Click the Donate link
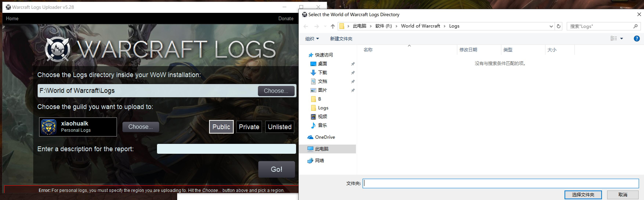Image resolution: width=644 pixels, height=200 pixels. (286, 18)
